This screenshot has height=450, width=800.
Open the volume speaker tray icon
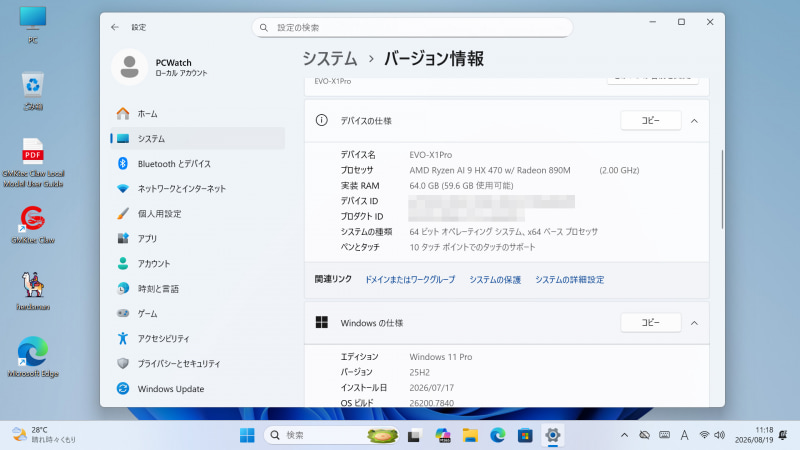coord(719,435)
